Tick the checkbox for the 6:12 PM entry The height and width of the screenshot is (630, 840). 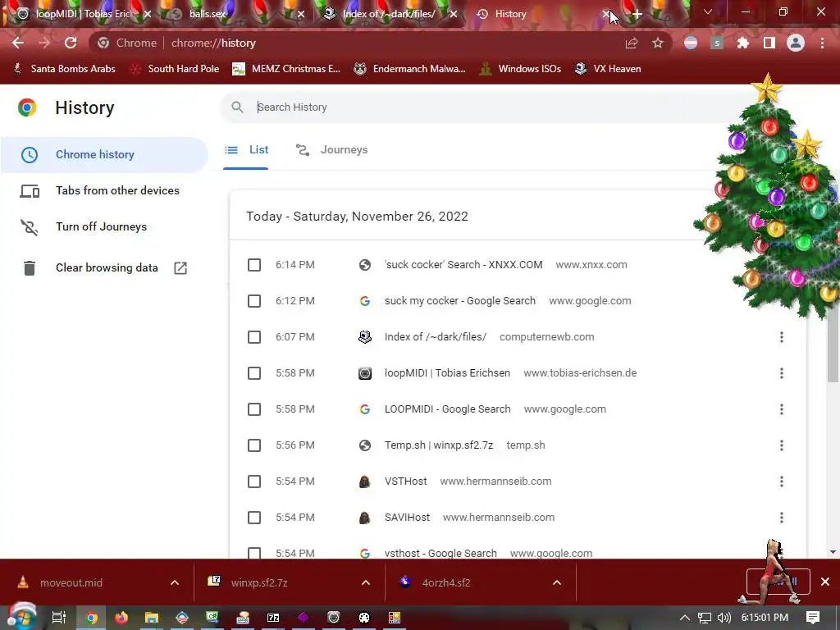(254, 301)
